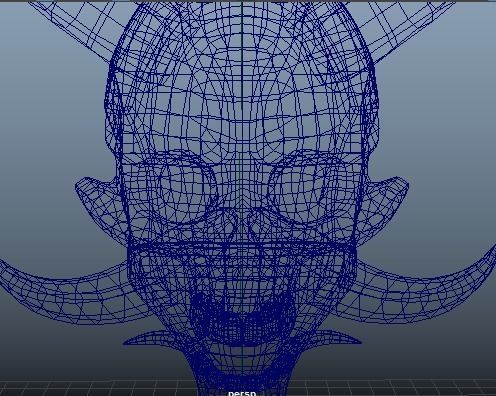Click the persp camera label
The width and height of the screenshot is (496, 396).
pos(242,393)
